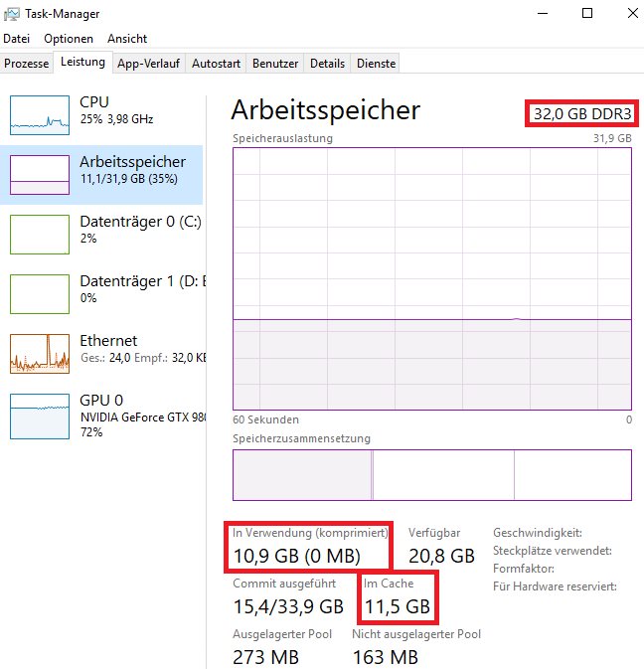
Task: Select the Datenträger 0 (C:) thumbnail
Action: tap(40, 235)
